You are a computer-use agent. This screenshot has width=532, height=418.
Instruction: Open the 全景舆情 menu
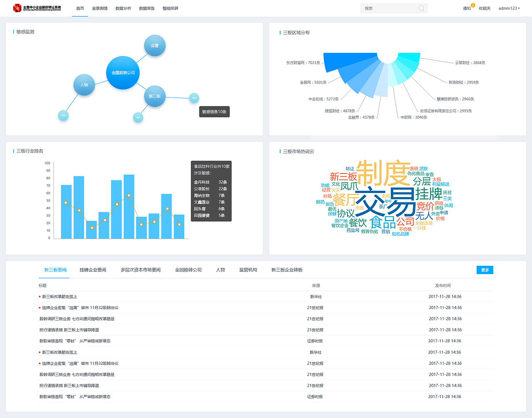pos(100,8)
